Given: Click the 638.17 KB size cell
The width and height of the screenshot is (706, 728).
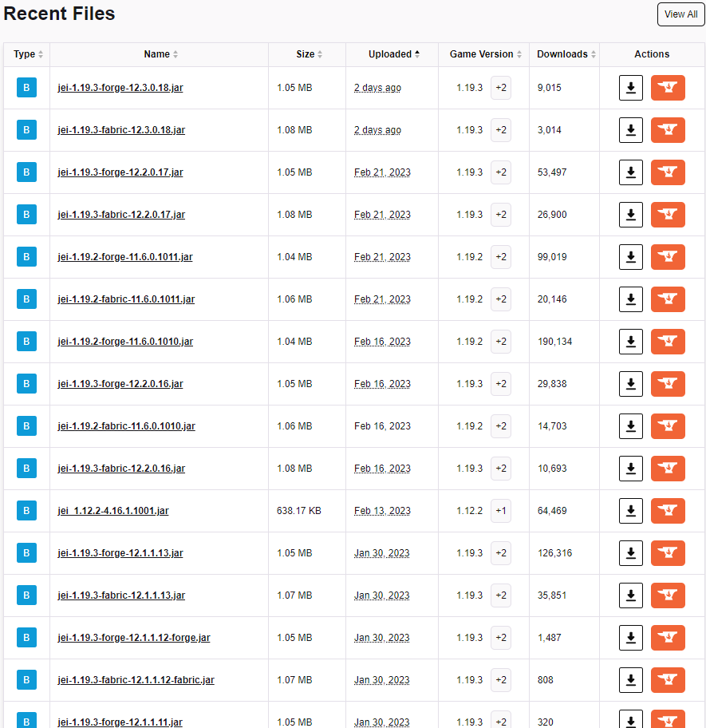Looking at the screenshot, I should [x=298, y=511].
